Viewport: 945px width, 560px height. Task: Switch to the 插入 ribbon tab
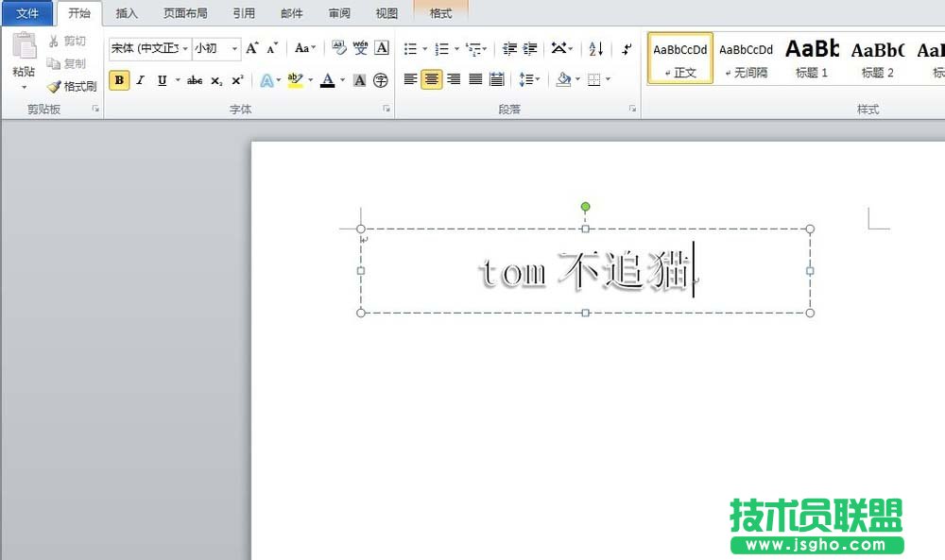click(127, 12)
